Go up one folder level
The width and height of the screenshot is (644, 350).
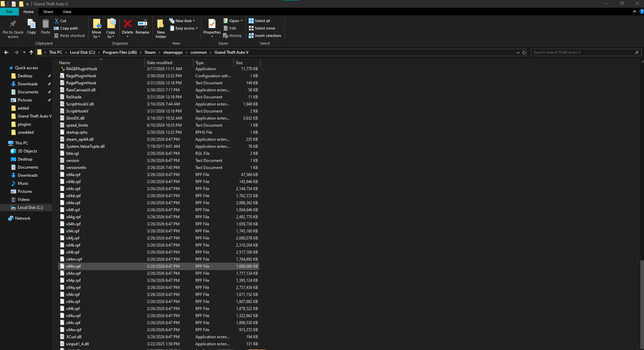31,52
